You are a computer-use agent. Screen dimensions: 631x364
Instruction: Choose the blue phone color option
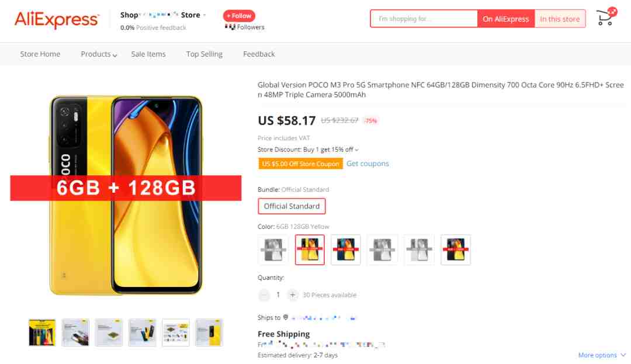point(346,249)
